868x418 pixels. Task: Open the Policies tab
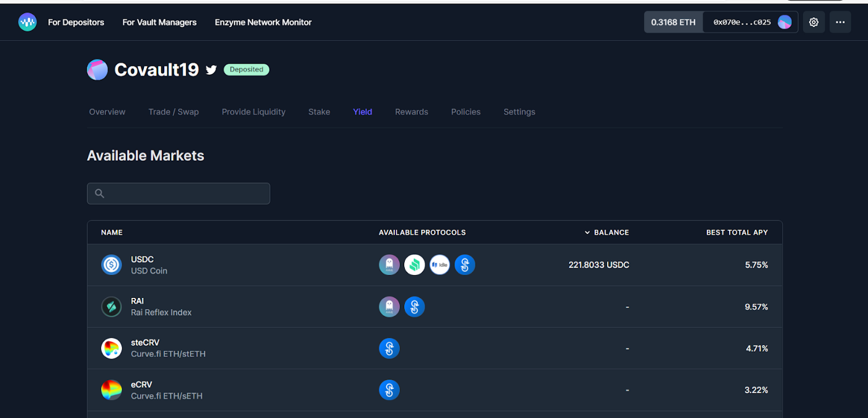pos(466,112)
